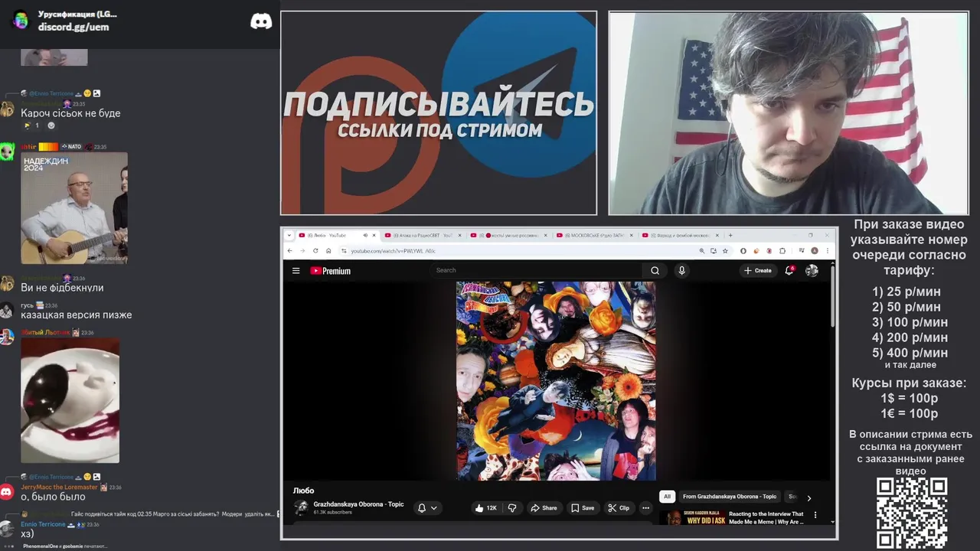Click the browser home icon
The height and width of the screenshot is (551, 980).
328,251
